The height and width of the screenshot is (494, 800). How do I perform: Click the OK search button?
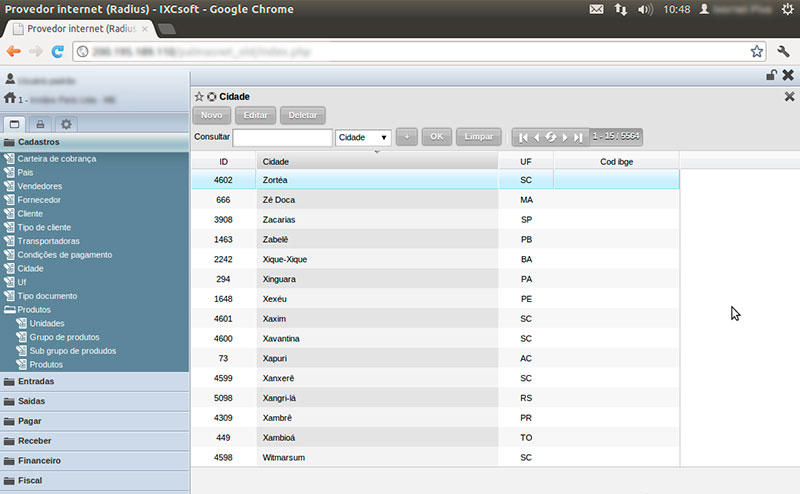click(436, 137)
